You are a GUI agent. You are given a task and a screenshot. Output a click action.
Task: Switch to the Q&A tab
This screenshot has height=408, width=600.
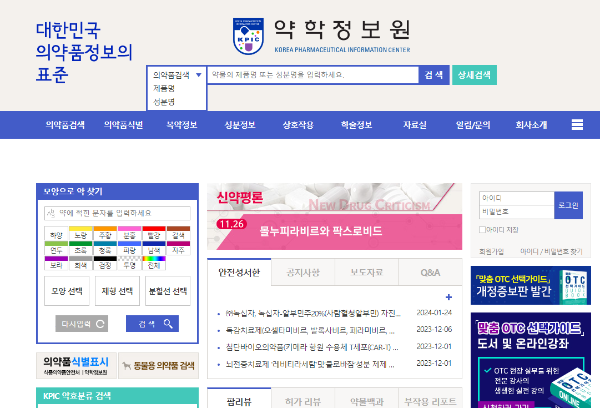(x=430, y=273)
